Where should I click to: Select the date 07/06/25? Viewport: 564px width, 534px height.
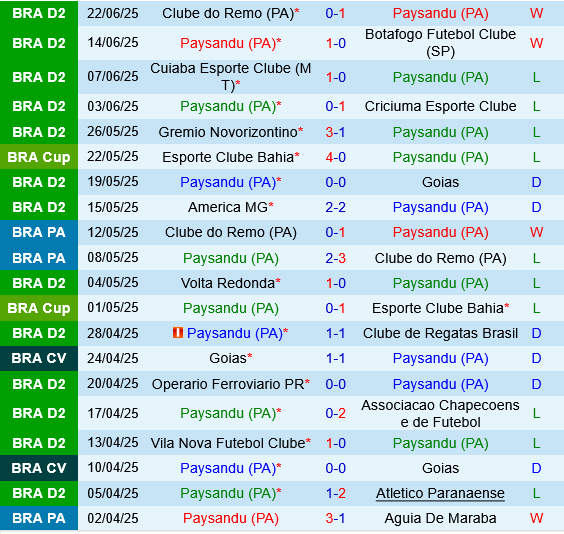coord(113,77)
